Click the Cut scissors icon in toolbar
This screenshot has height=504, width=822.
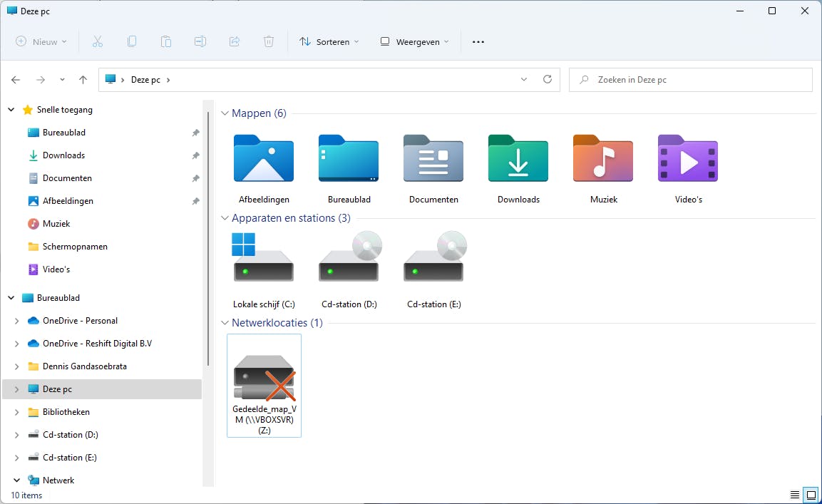(98, 41)
